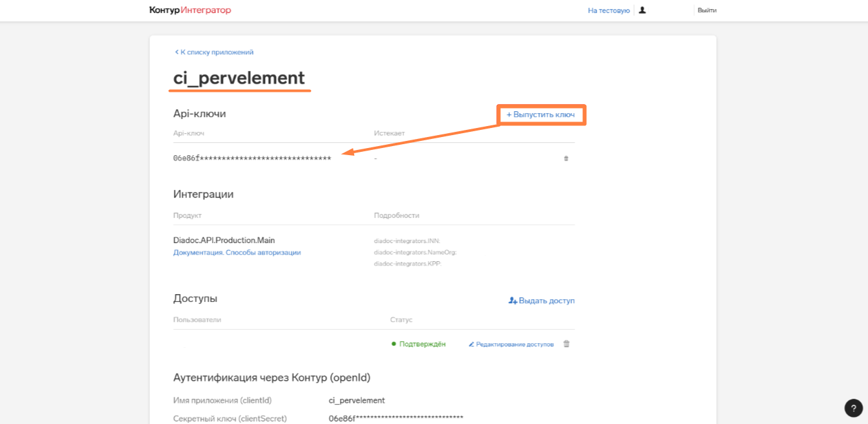Select the masked clientSecret key value
The width and height of the screenshot is (868, 424).
click(396, 418)
